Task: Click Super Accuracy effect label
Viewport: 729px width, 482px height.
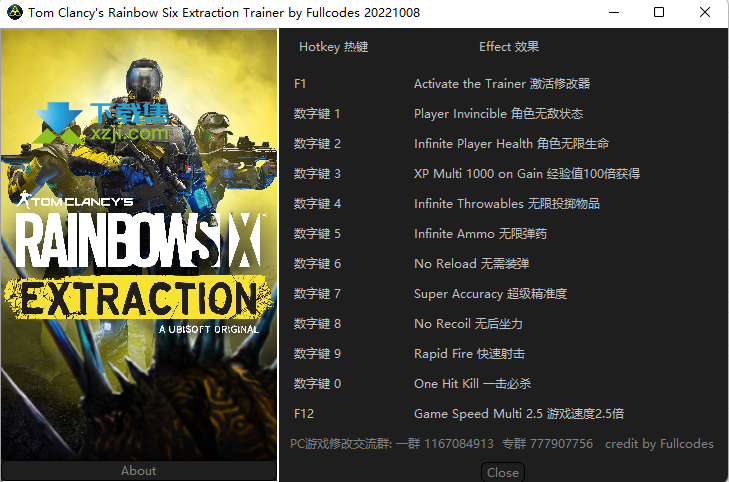Action: coord(490,294)
